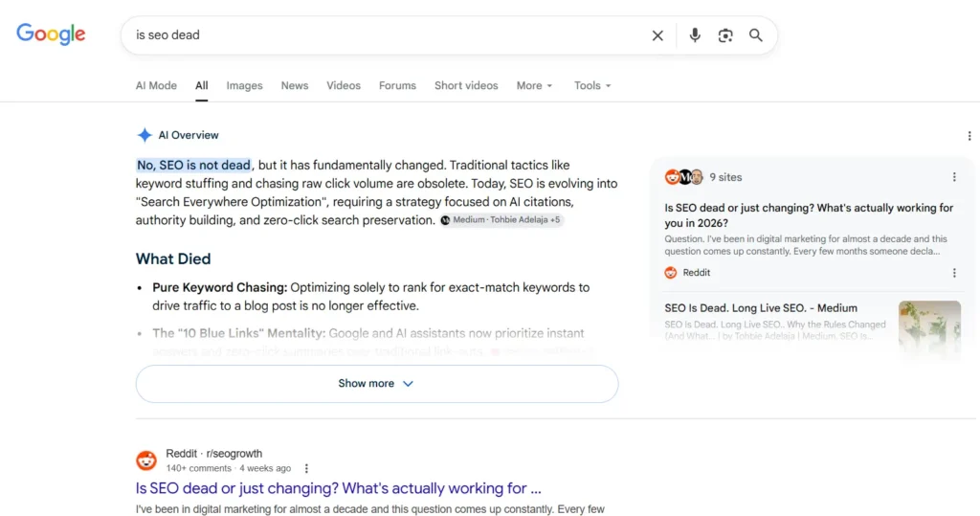The width and height of the screenshot is (980, 516).
Task: Open the Tools dropdown
Action: pyautogui.click(x=592, y=86)
